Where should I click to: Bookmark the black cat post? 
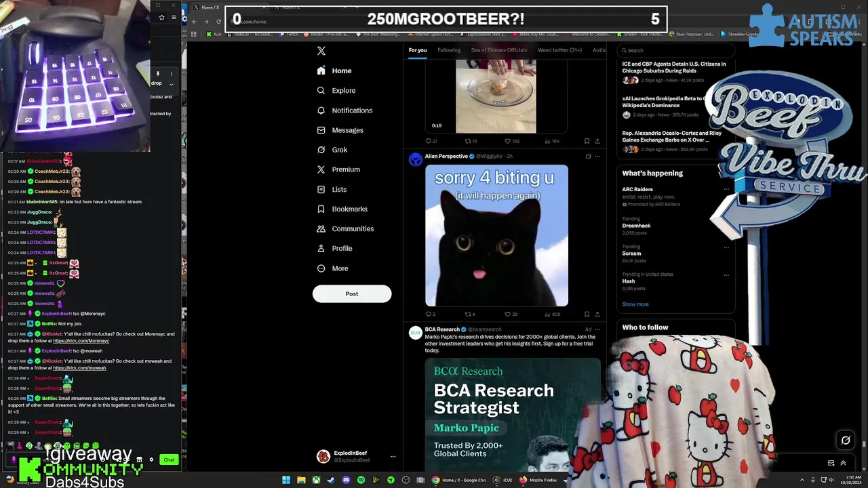(587, 314)
